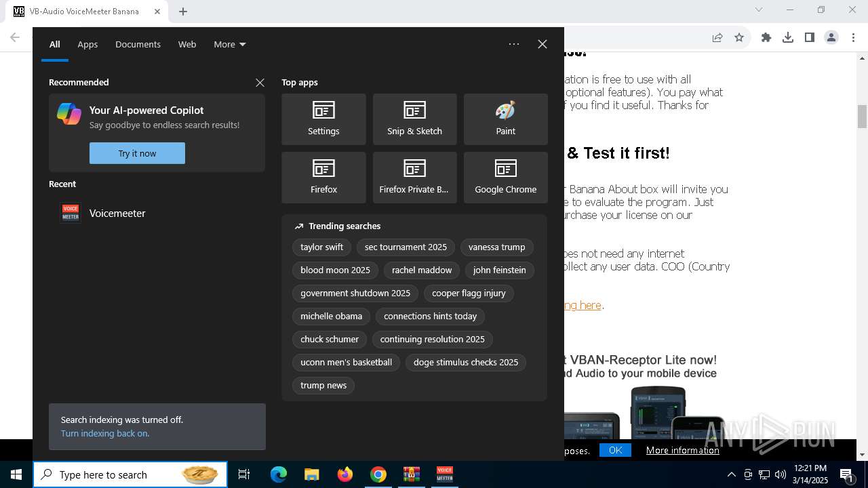The width and height of the screenshot is (868, 488).
Task: Click OK on cookie banner
Action: 615,450
